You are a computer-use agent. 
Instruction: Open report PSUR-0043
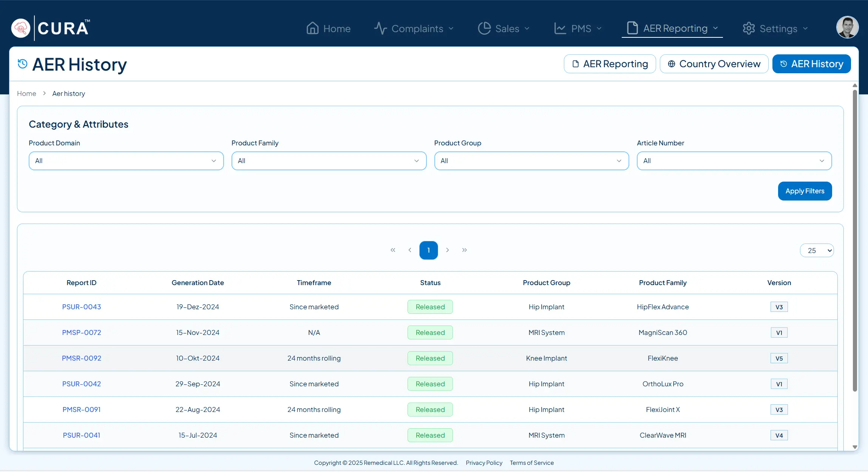click(82, 307)
